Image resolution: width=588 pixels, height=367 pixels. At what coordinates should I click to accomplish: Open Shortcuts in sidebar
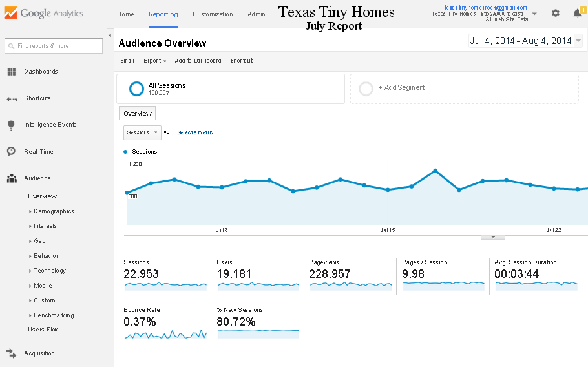click(37, 98)
